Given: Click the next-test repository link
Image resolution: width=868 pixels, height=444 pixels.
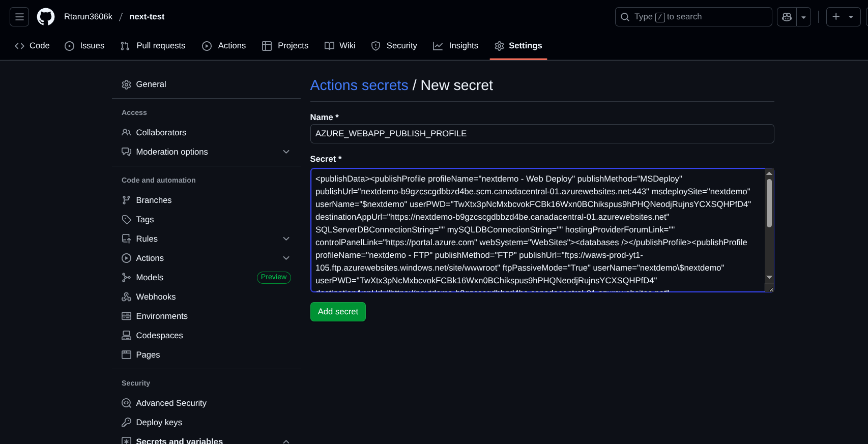Looking at the screenshot, I should pyautogui.click(x=147, y=17).
